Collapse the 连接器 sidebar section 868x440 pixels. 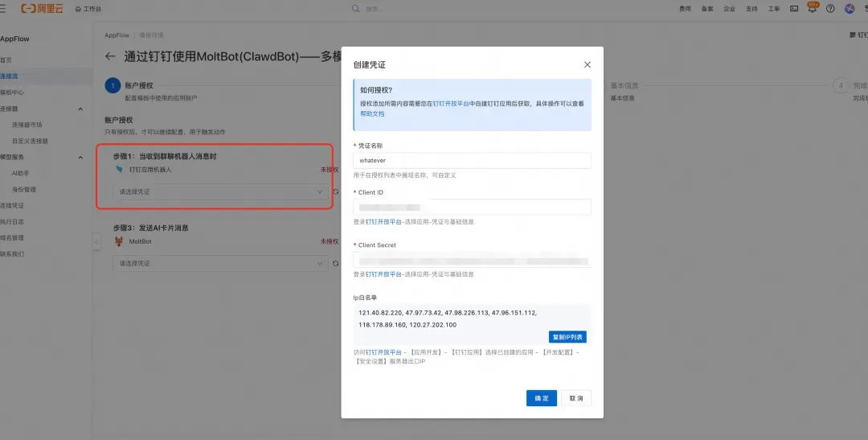click(80, 109)
